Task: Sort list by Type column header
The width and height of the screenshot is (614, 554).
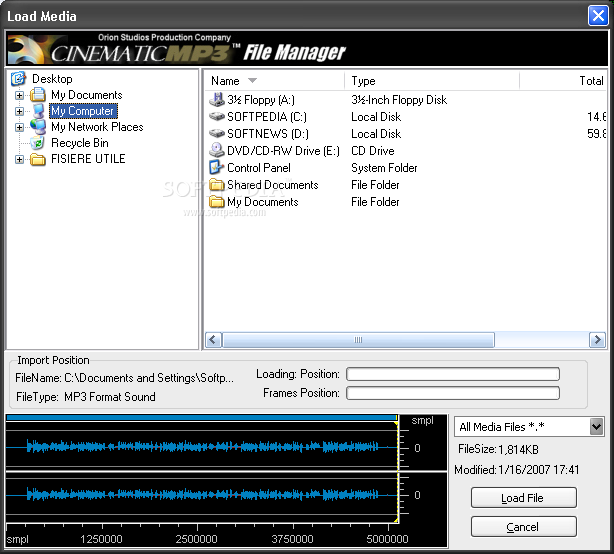Action: pos(432,81)
